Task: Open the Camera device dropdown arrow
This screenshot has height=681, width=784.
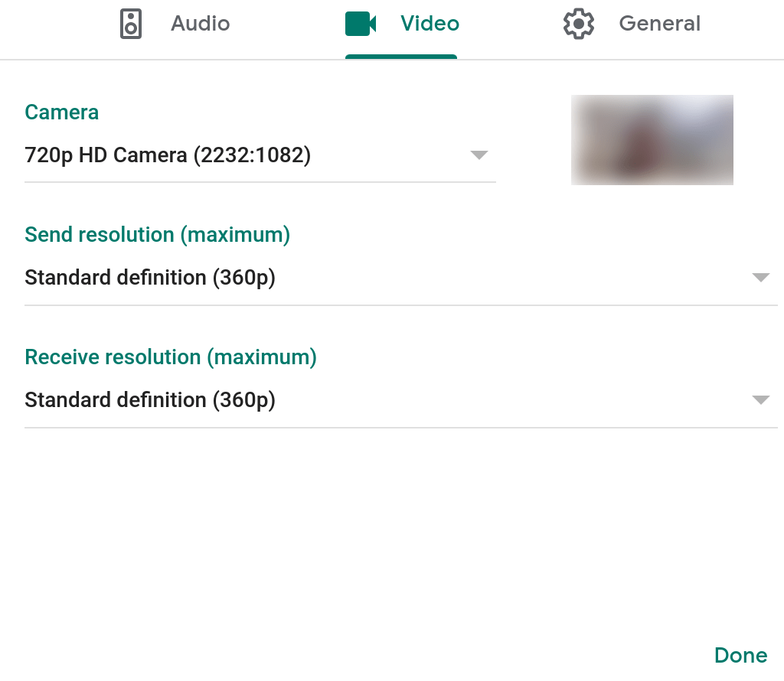Action: pyautogui.click(x=479, y=155)
